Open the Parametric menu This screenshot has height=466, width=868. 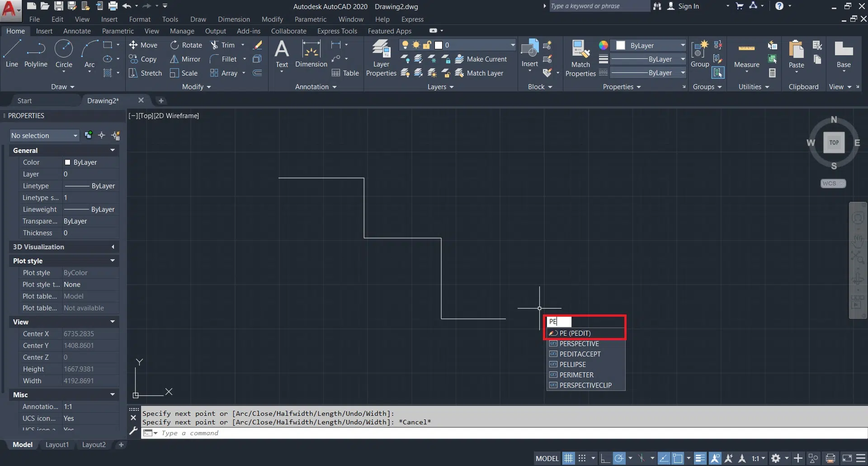pyautogui.click(x=310, y=19)
